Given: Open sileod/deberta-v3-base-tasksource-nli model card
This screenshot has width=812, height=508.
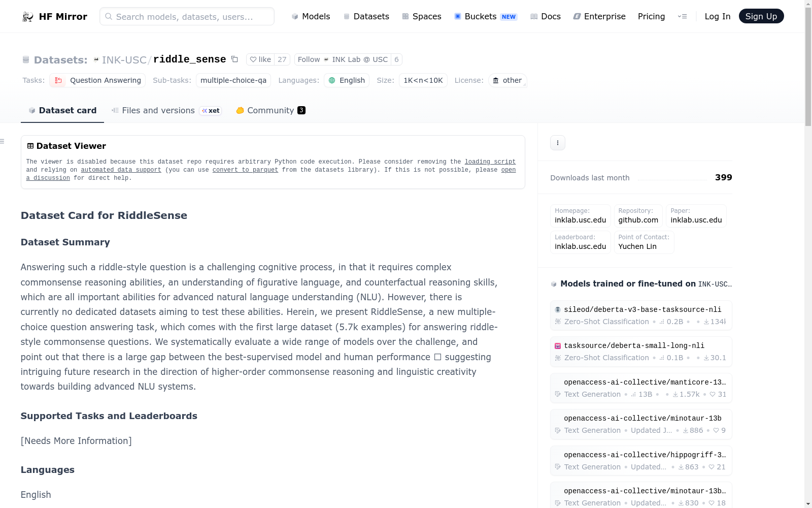Looking at the screenshot, I should (x=641, y=315).
